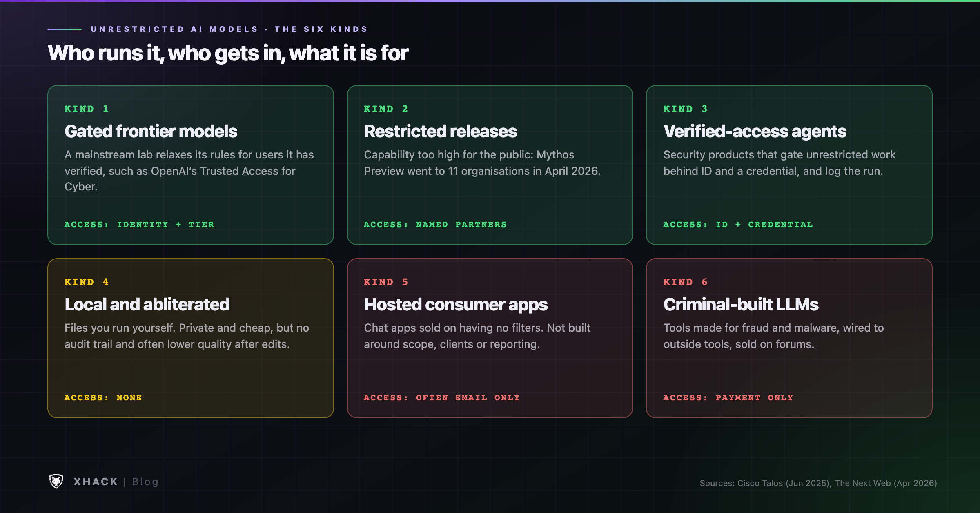Click the 'ACCESS: ID + CREDENTIAL' text
Screen dimensions: 980x513
tap(738, 225)
